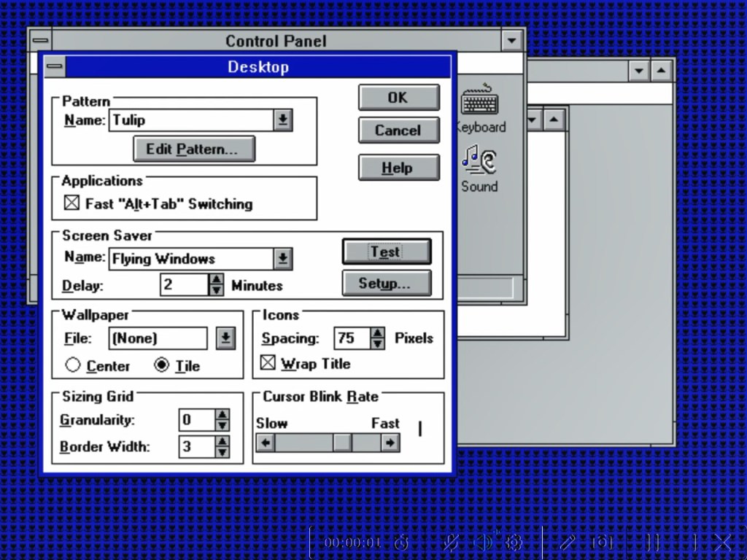
Task: Click inside the screen saver Delay field
Action: pyautogui.click(x=182, y=284)
